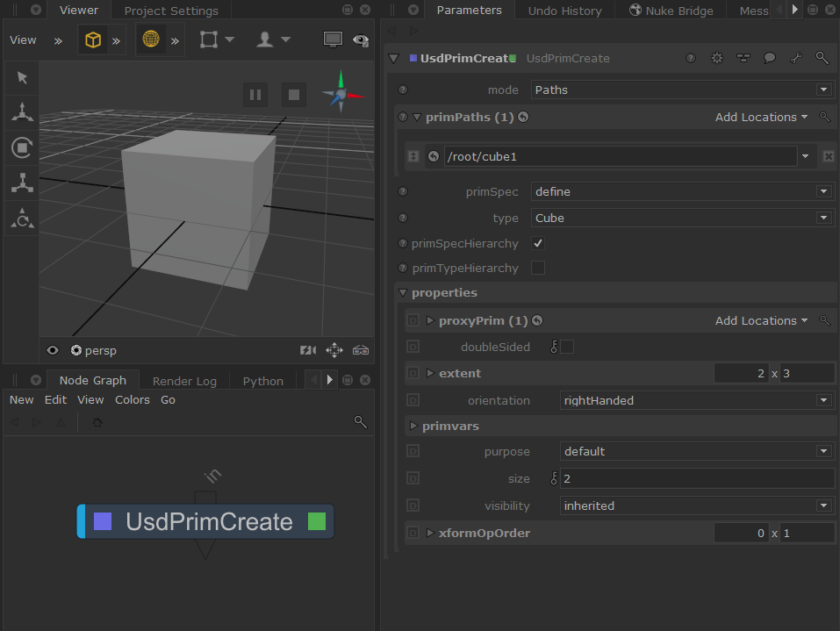Screen dimensions: 840x631
Task: Enable the primTypeHierarchy checkbox
Action: (x=538, y=268)
